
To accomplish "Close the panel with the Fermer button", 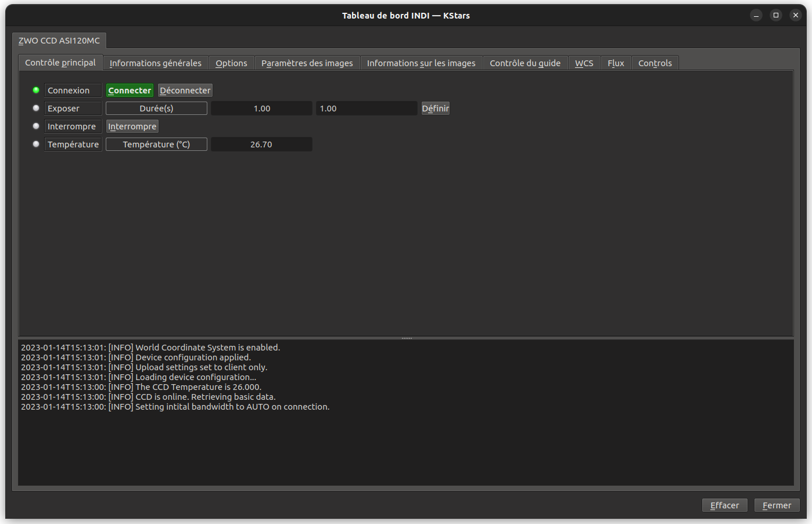I will (x=777, y=505).
